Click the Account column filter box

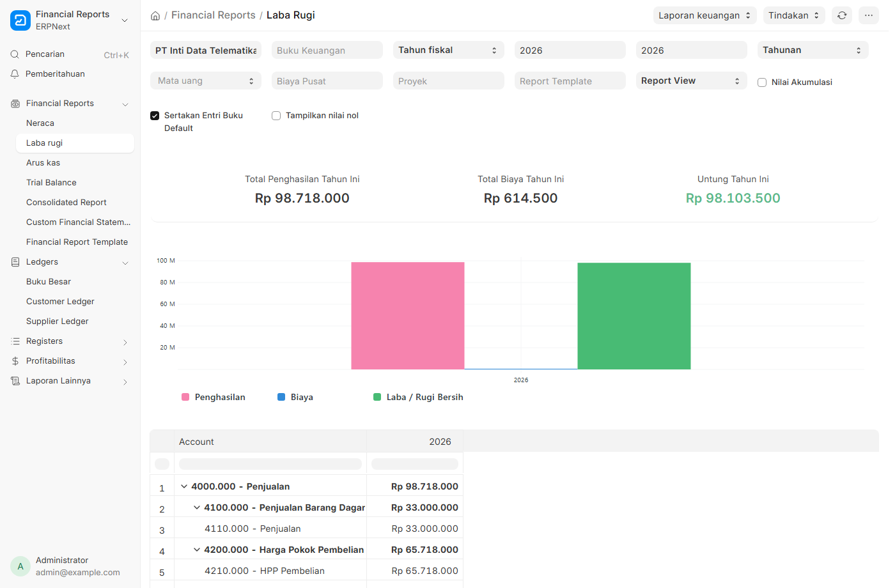pos(270,463)
